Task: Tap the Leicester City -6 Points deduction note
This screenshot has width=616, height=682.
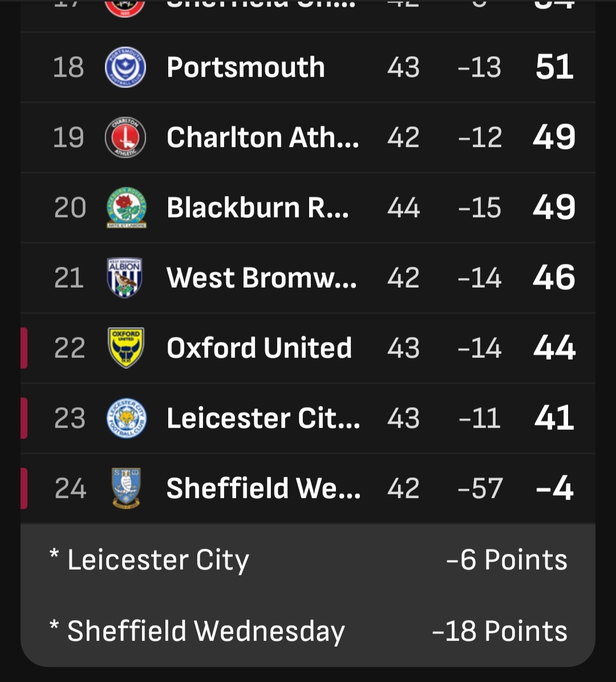Action: tap(308, 560)
